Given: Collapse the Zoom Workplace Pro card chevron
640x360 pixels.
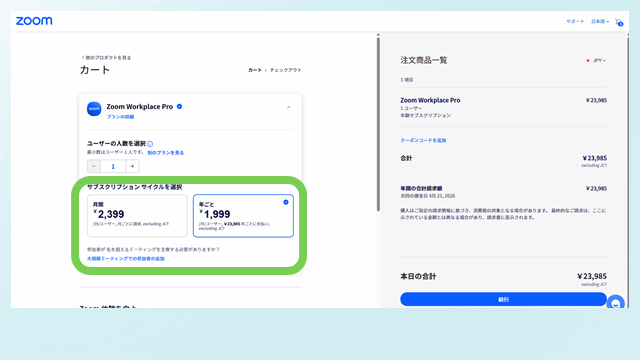Looking at the screenshot, I should pos(289,107).
